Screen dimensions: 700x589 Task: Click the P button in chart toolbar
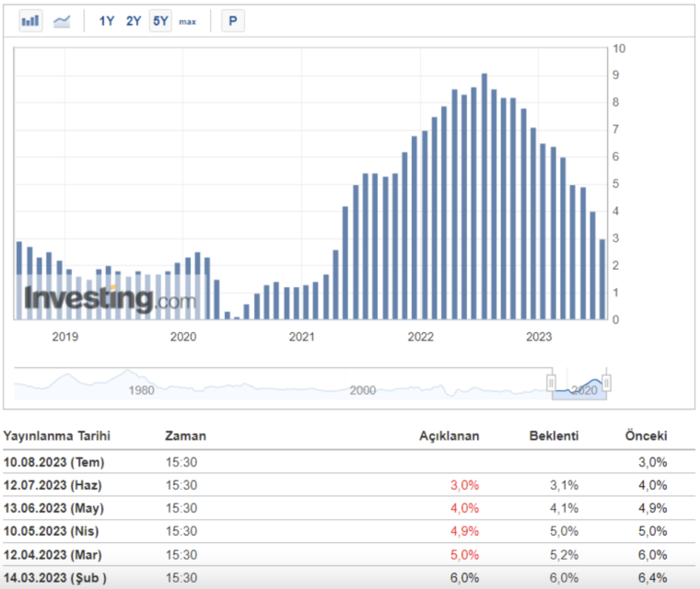[x=233, y=21]
